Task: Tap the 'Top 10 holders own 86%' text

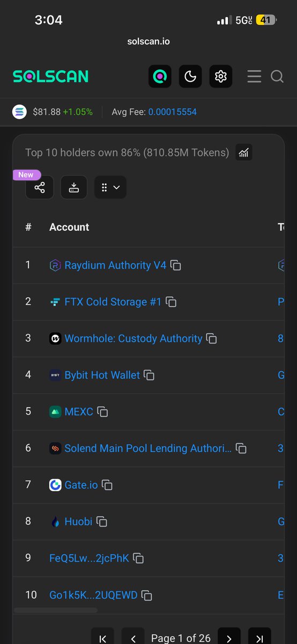Action: pyautogui.click(x=127, y=152)
